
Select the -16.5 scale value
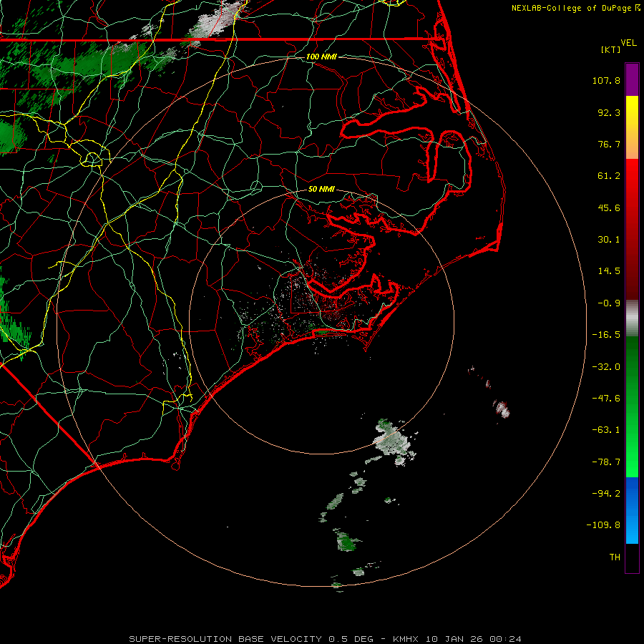click(606, 335)
